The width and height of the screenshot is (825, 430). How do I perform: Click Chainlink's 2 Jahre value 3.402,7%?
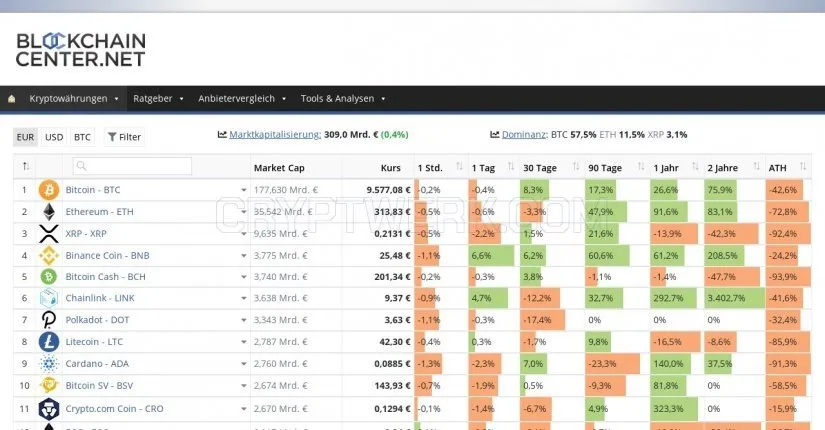point(726,298)
